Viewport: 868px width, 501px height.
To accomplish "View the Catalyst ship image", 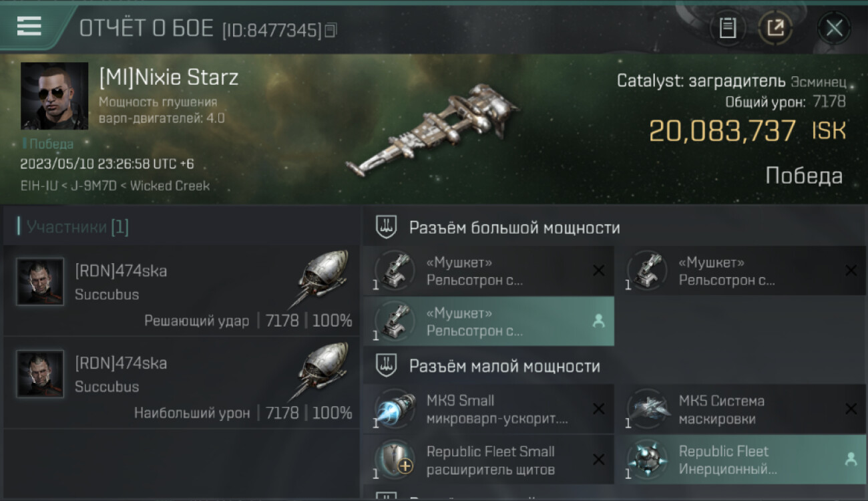I will pyautogui.click(x=433, y=130).
